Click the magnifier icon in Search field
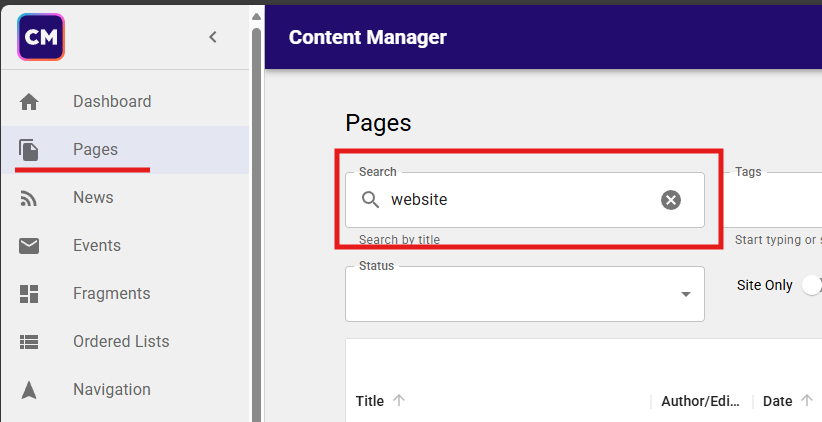 pyautogui.click(x=370, y=200)
